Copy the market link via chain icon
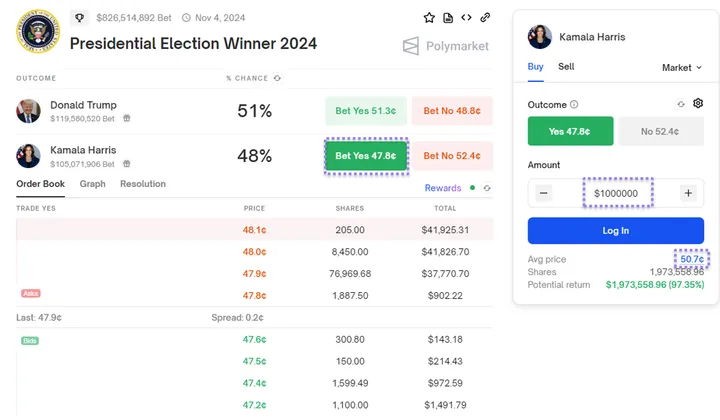The width and height of the screenshot is (720, 420). click(x=485, y=17)
